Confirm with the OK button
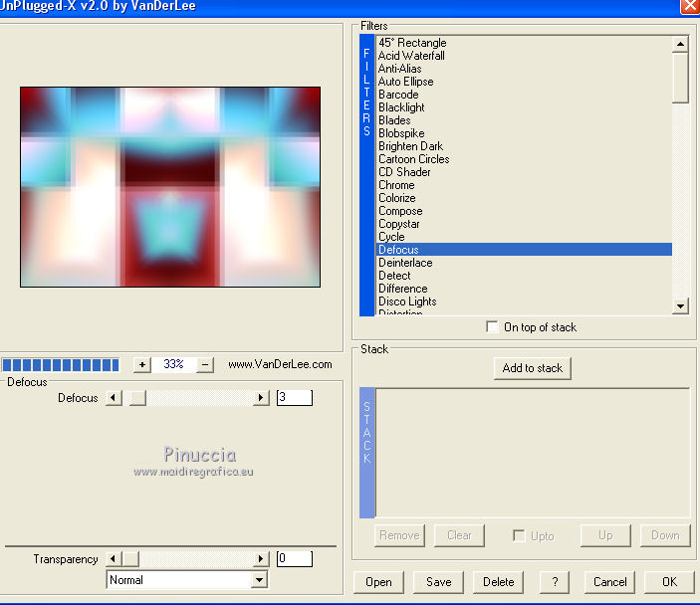Screen dimensions: 700x605 [669, 582]
